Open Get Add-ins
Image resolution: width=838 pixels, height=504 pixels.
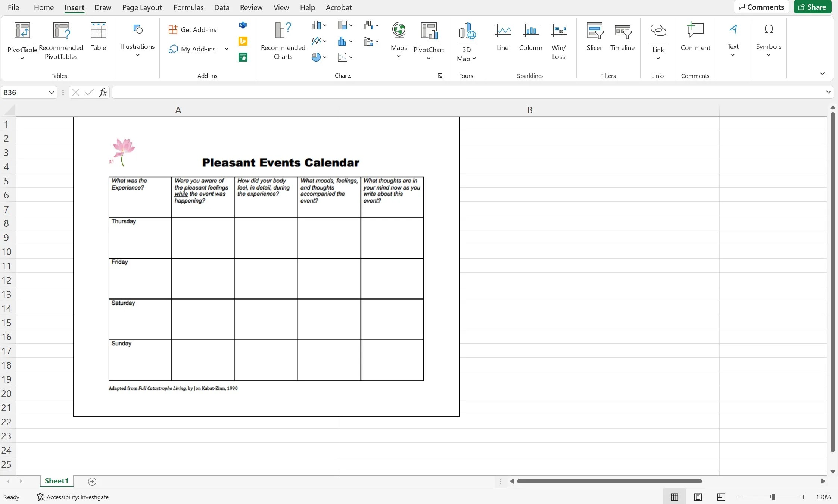click(x=193, y=29)
